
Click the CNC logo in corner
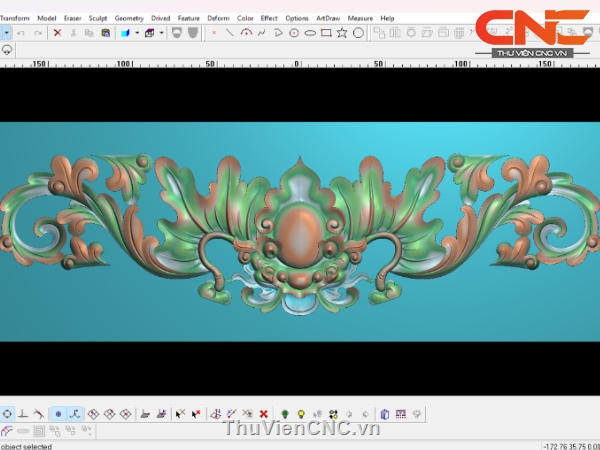click(x=522, y=30)
